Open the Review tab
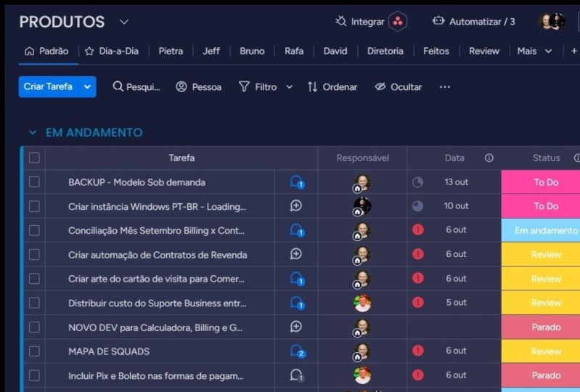The image size is (580, 392). (484, 51)
